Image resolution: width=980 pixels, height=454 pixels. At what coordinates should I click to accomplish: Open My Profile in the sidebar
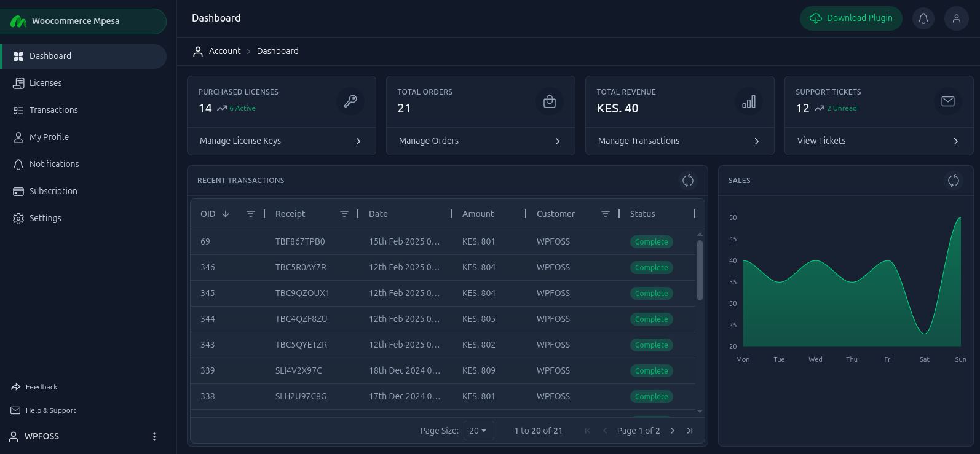(x=84, y=137)
